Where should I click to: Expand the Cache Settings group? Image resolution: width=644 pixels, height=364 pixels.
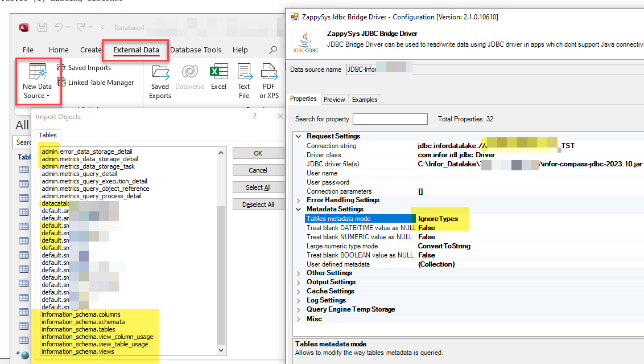point(299,291)
